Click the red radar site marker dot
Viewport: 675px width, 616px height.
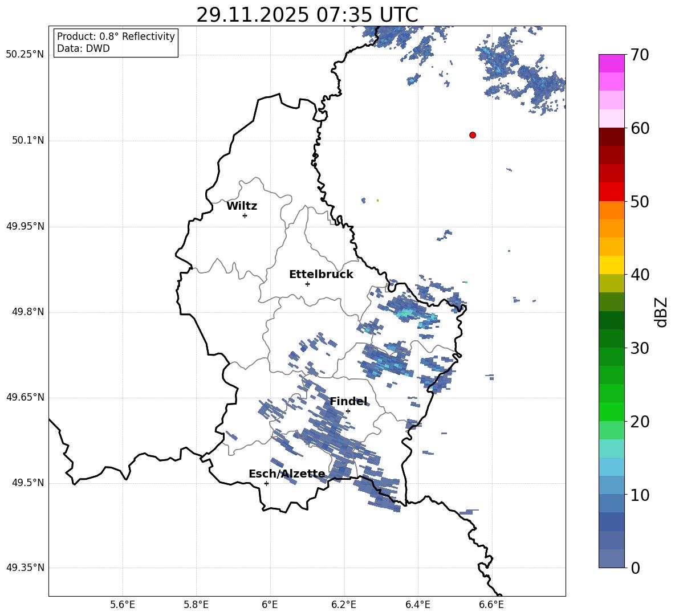pos(473,135)
